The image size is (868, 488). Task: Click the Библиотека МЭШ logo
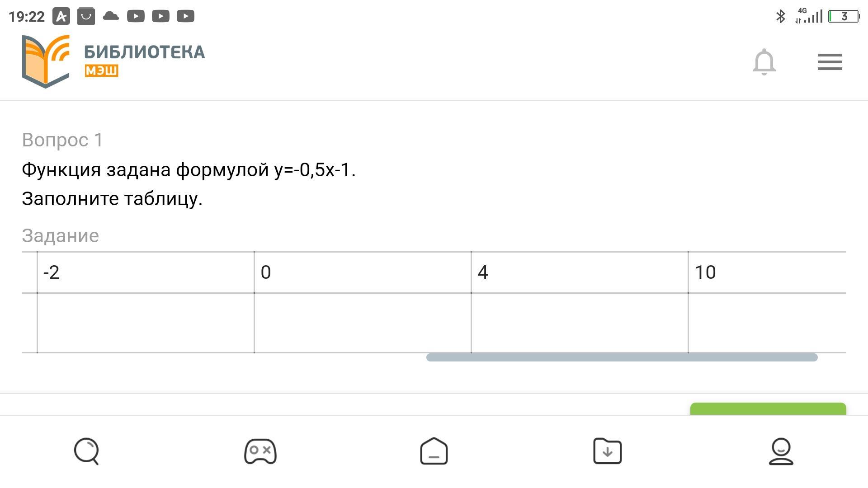point(46,61)
